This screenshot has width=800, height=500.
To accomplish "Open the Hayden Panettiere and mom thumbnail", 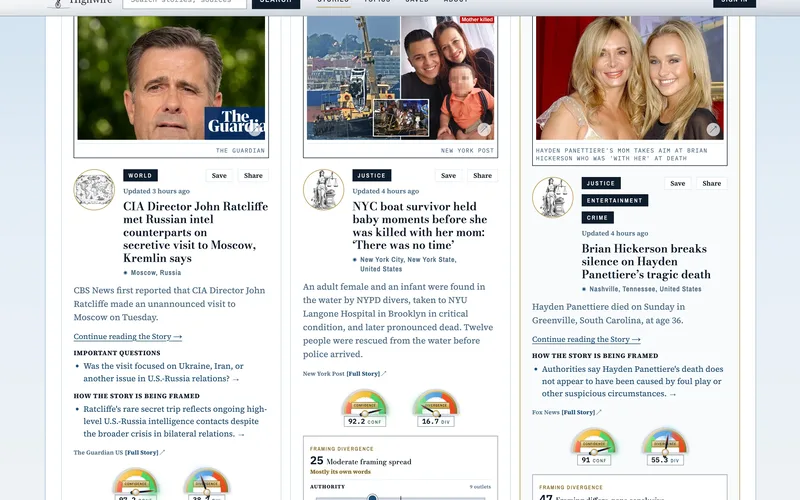I will (x=630, y=78).
